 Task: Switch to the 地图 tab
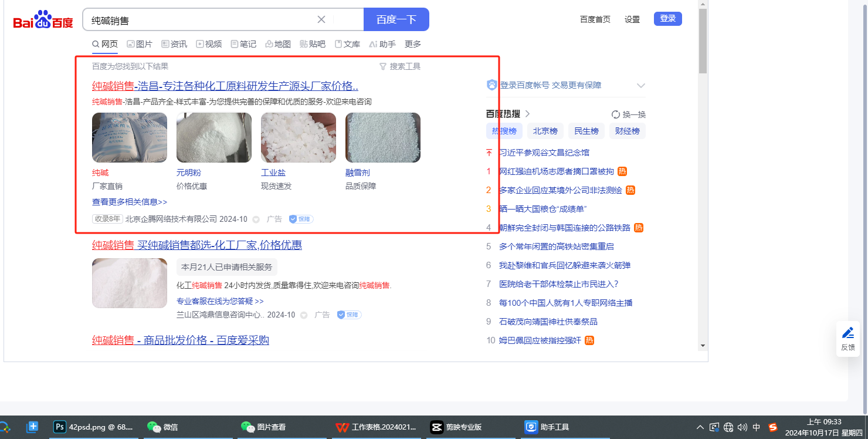[278, 44]
